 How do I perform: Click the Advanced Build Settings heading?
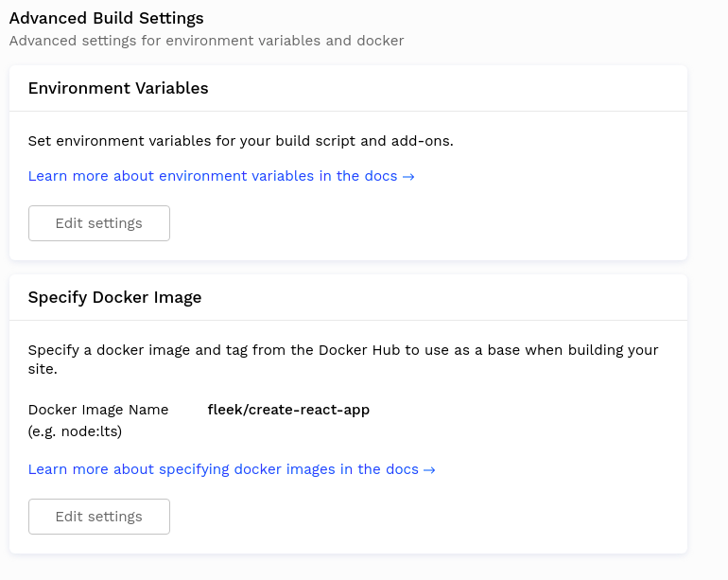coord(106,18)
